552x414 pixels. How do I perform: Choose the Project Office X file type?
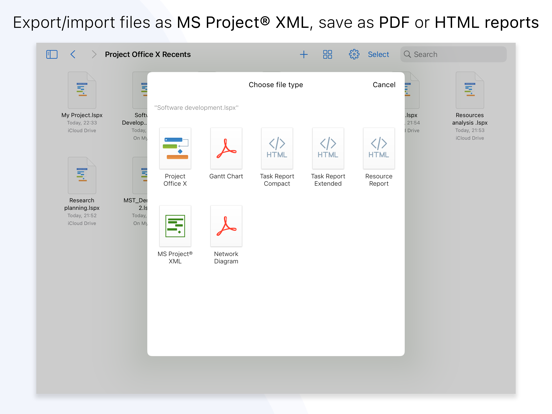(x=175, y=157)
